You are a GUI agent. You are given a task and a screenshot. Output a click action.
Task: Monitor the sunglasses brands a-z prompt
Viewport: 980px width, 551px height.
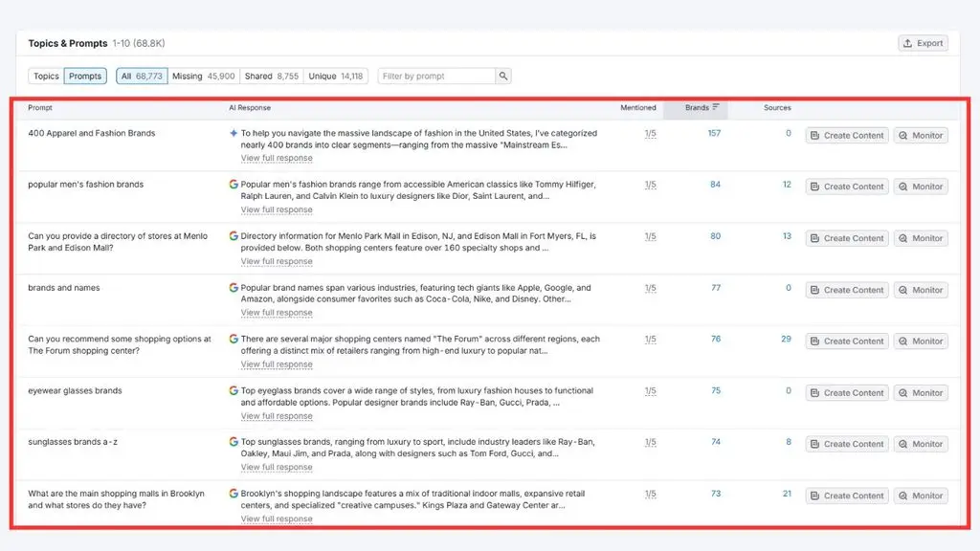(x=921, y=444)
